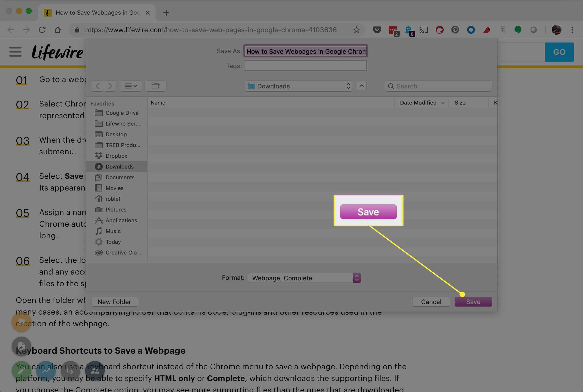This screenshot has height=392, width=583.
Task: Go back in the file browser
Action: coord(98,86)
